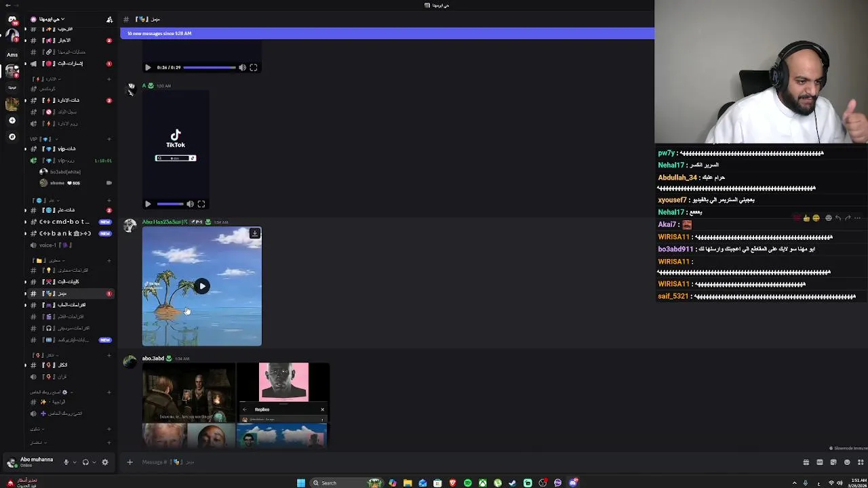Collapse the VIP channel category
Image resolution: width=868 pixels, height=488 pixels.
(x=44, y=139)
